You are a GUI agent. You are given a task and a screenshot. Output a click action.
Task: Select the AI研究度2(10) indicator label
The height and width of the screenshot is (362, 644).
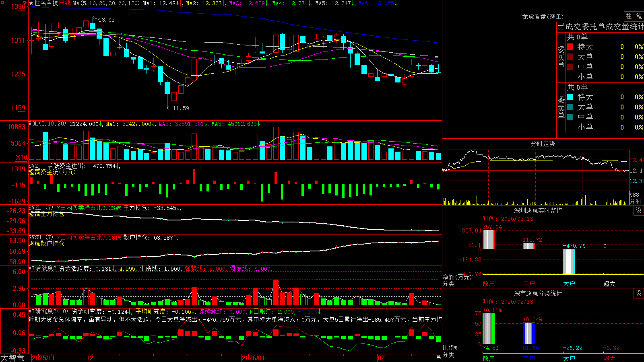coord(48,311)
